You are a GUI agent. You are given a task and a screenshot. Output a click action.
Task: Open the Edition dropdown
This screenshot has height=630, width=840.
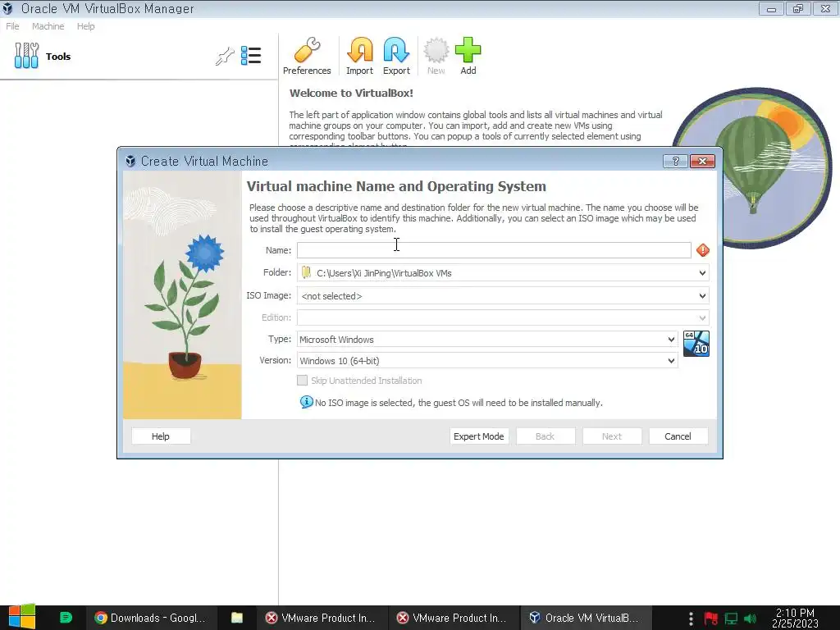(x=503, y=317)
